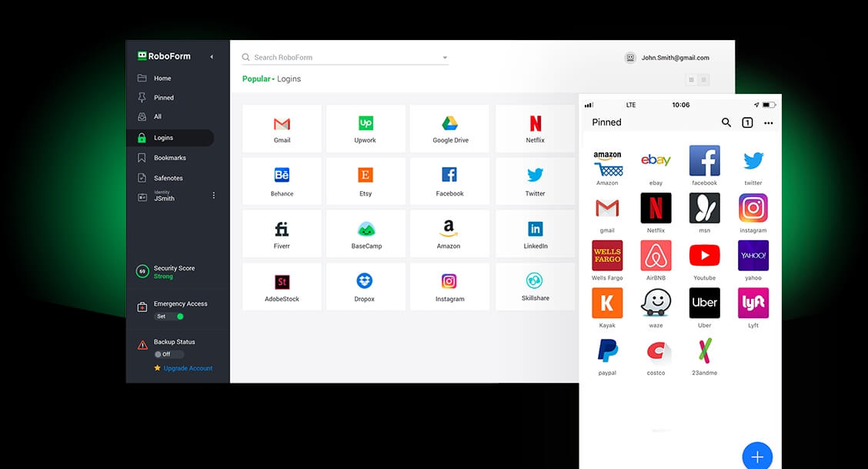Collapse the RoboForm sidebar

(212, 56)
